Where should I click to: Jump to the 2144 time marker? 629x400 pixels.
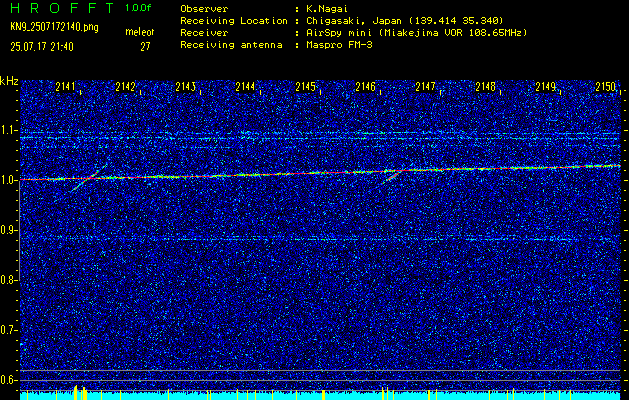pyautogui.click(x=245, y=86)
